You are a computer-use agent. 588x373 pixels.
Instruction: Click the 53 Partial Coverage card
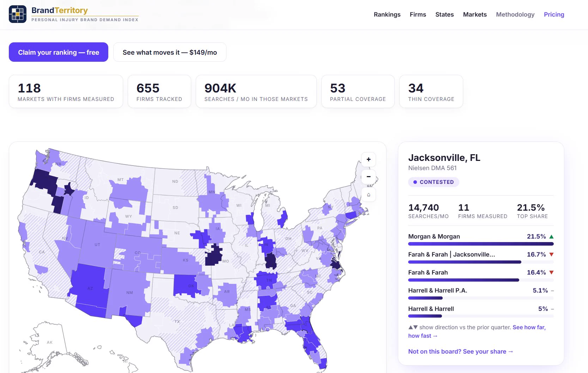358,91
